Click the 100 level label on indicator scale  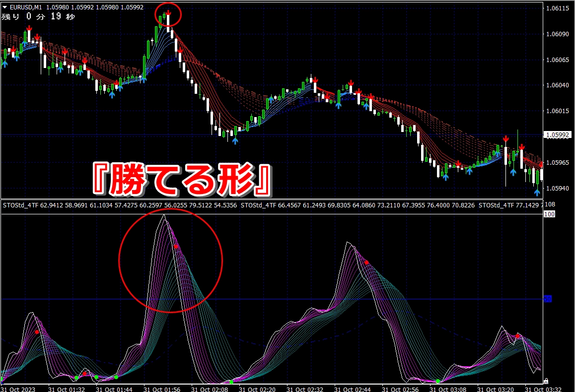(x=549, y=214)
